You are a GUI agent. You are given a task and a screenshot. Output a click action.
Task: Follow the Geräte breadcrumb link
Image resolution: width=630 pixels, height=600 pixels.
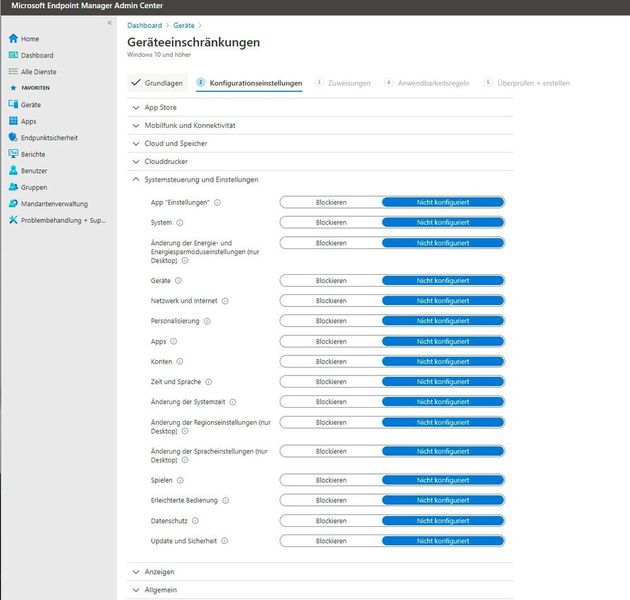[x=184, y=25]
